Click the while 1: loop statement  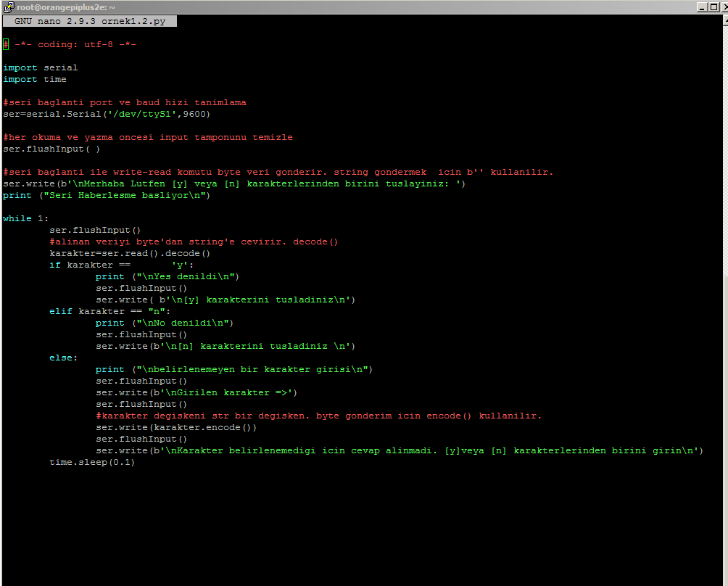pos(24,218)
